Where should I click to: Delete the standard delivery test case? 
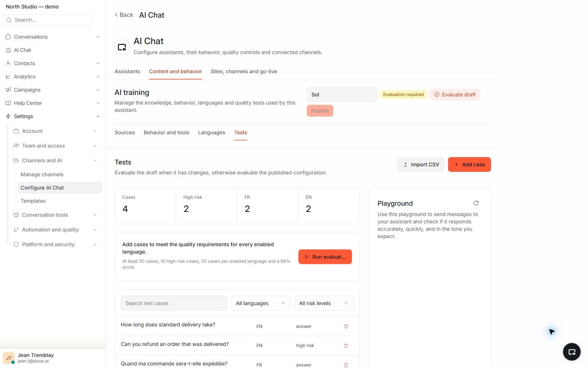346,326
